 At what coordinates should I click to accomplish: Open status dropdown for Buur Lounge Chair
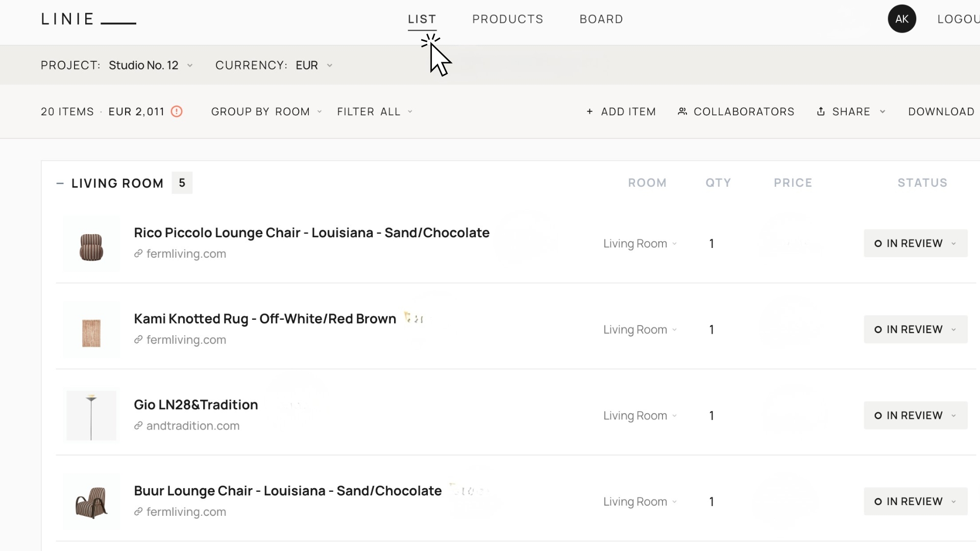916,502
